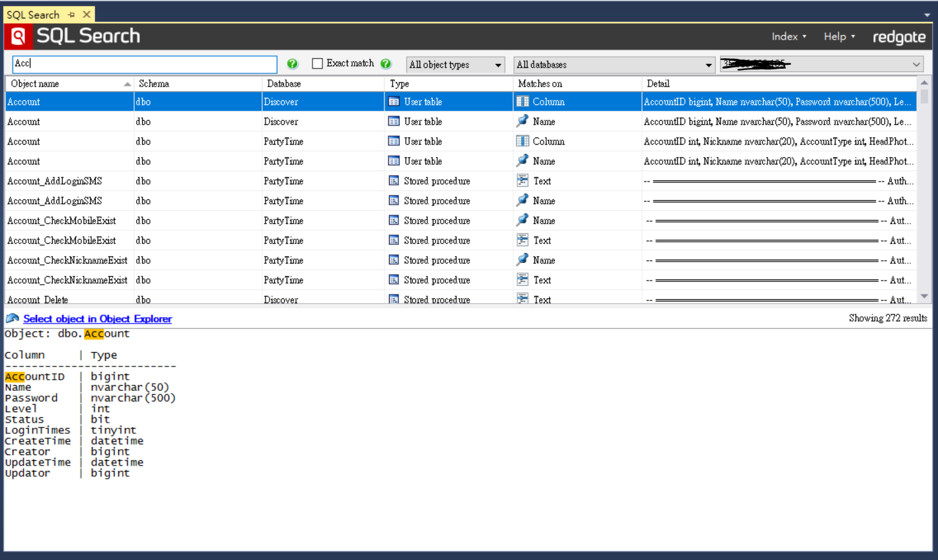Image resolution: width=938 pixels, height=560 pixels.
Task: Open the server selection dropdown
Action: tap(916, 64)
